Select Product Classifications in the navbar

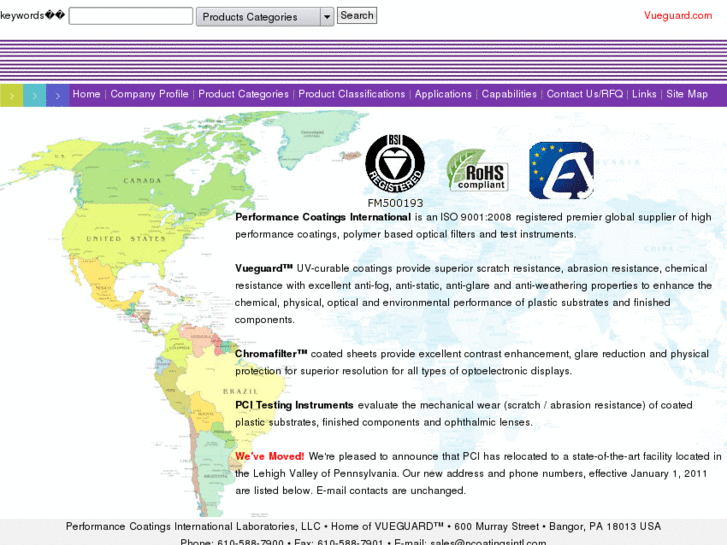point(351,94)
